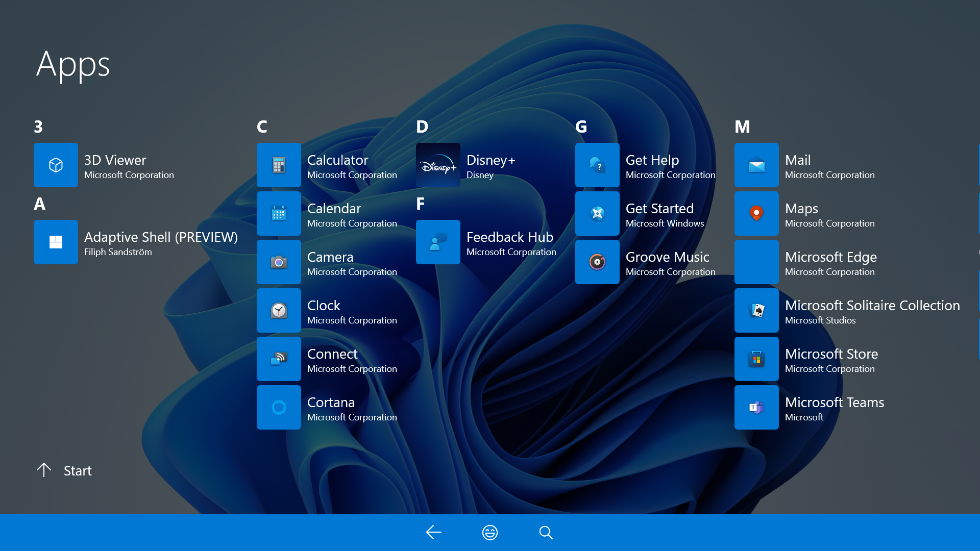Launch Adaptive Shell (PREVIEW) tile icon

click(x=56, y=242)
